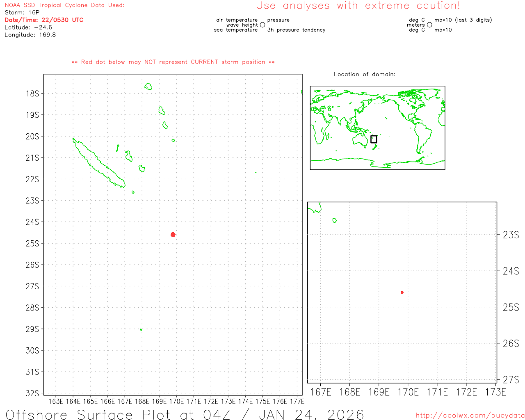Click the red Date/Time 22/0530 UTC text

(44, 20)
